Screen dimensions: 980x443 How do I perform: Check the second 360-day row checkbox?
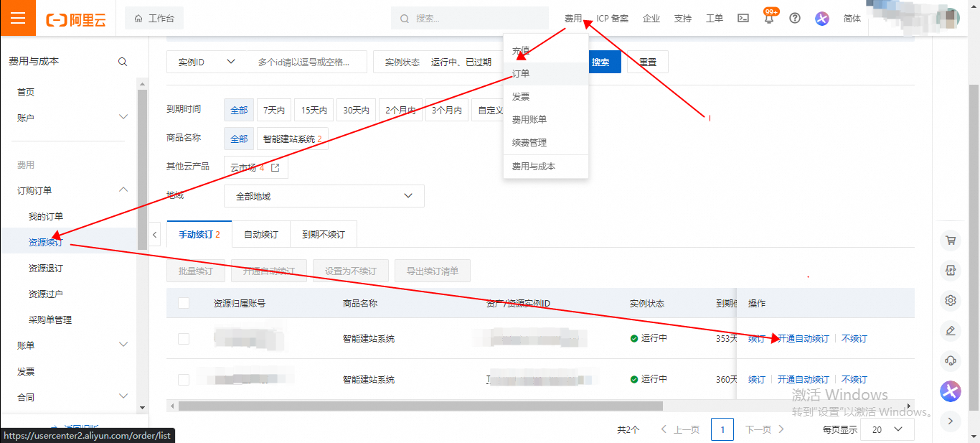coord(184,379)
